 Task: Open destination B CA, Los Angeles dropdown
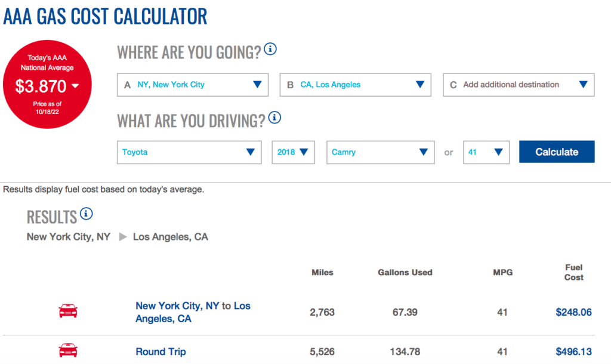click(355, 85)
